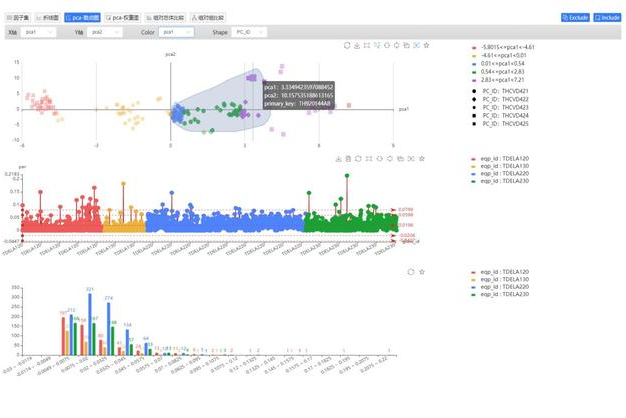Image resolution: width=626 pixels, height=418 pixels.
Task: Click the fullscreen icon in the scatter plot toolbar
Action: pos(368,46)
